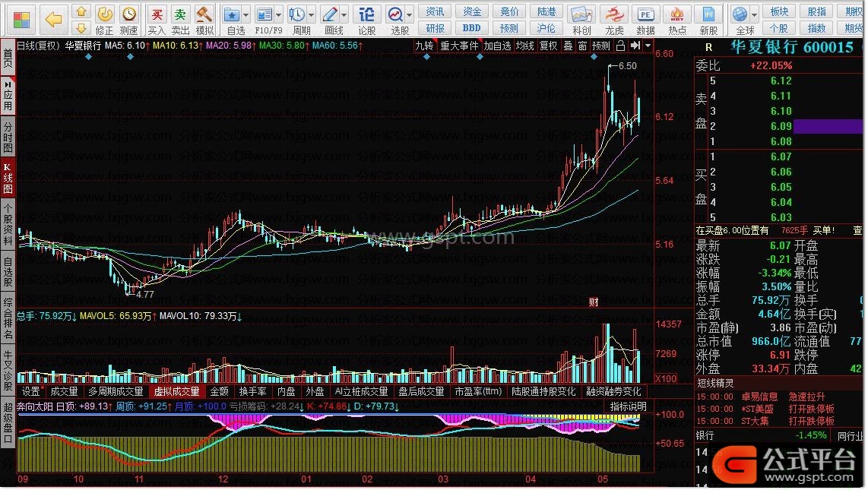Click the 应用 sidebar tab
This screenshot has height=490, width=868.
[8, 96]
